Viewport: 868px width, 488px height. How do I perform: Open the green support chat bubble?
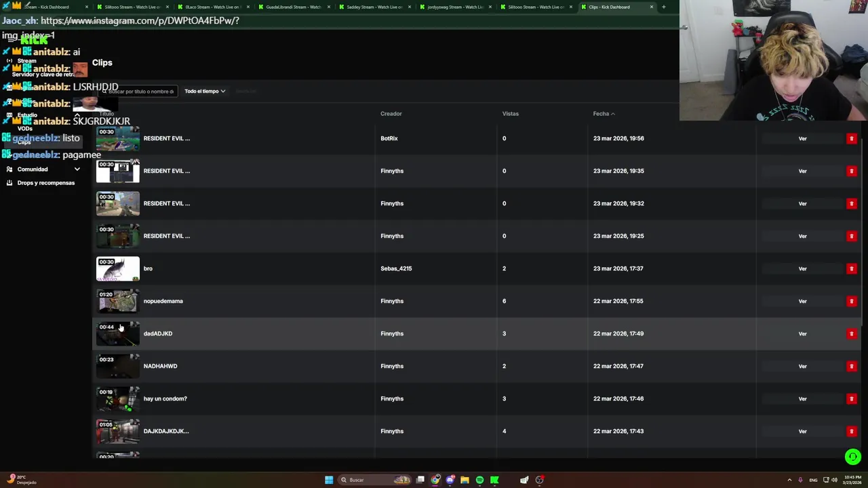(852, 457)
